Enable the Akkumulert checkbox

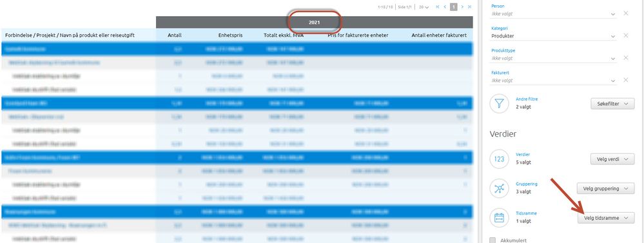tap(493, 240)
